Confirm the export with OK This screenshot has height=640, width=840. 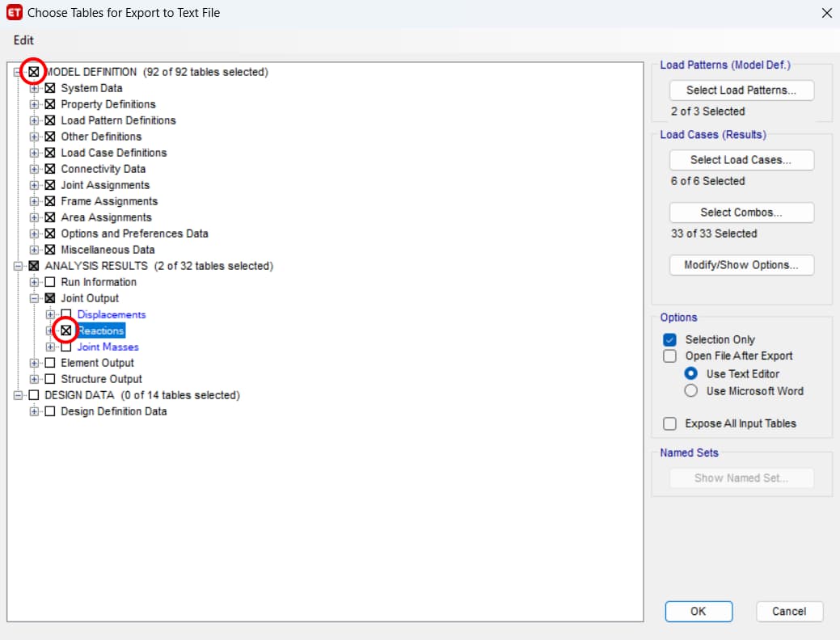pyautogui.click(x=699, y=612)
